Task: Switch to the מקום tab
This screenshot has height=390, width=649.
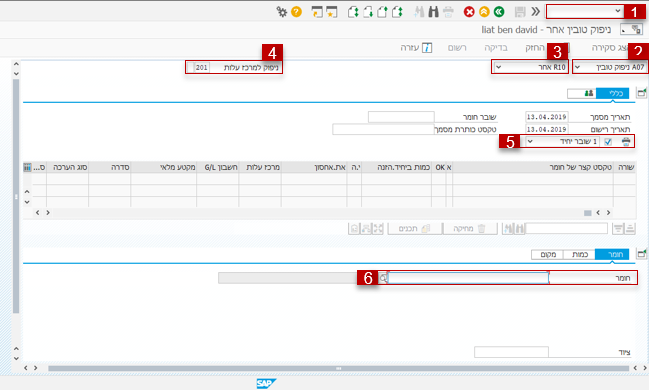Action: pyautogui.click(x=548, y=254)
